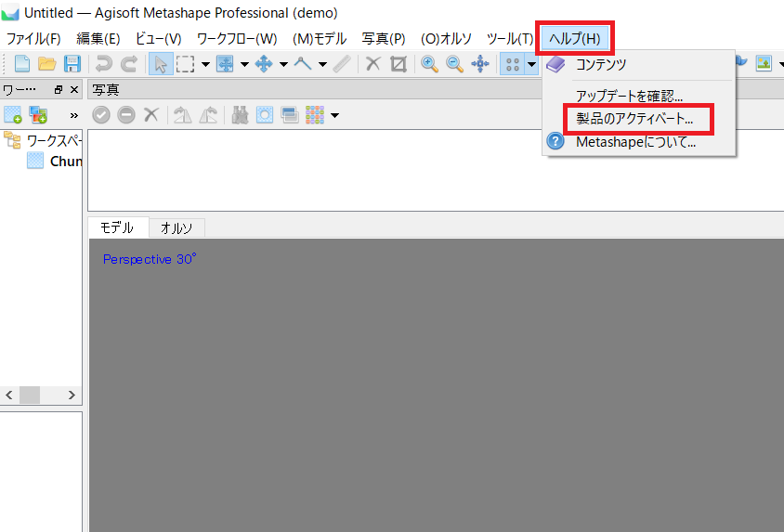
Task: Undo the last action
Action: point(103,64)
